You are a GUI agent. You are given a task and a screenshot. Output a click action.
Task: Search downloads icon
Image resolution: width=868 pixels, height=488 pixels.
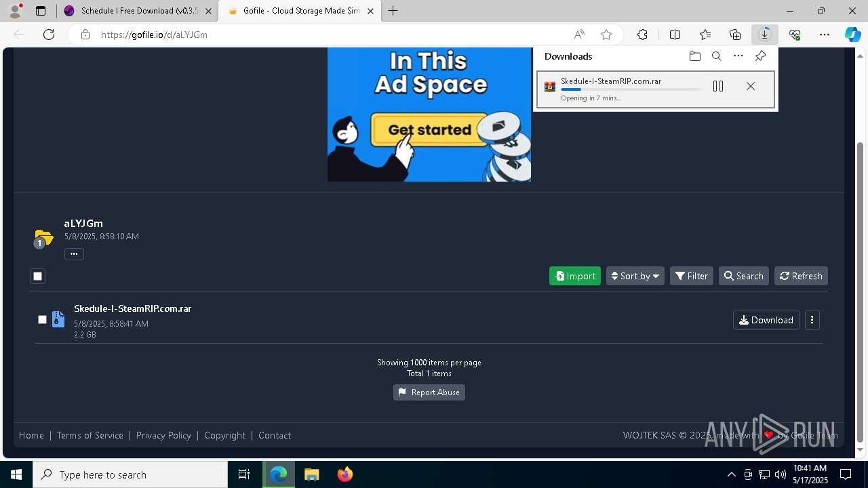point(717,56)
